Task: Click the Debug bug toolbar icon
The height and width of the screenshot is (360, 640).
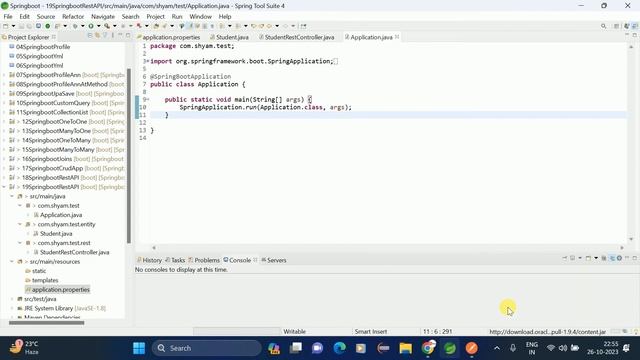Action: point(75,26)
